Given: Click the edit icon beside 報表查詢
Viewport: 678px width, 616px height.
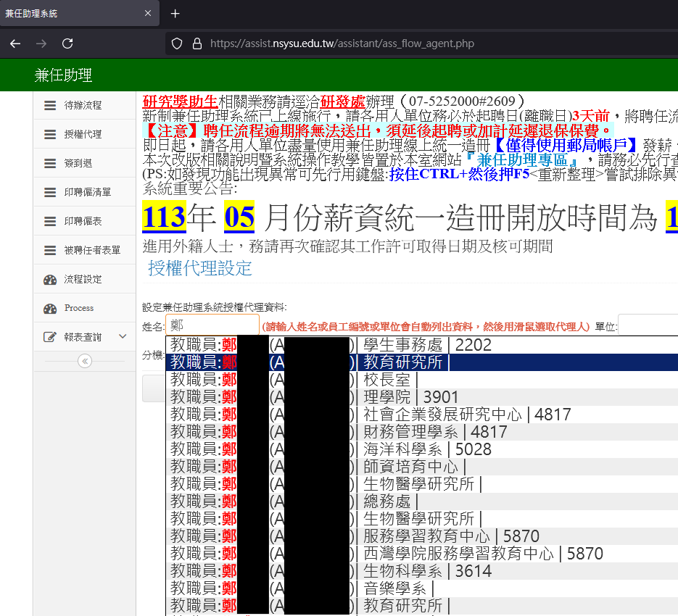Looking at the screenshot, I should pos(50,337).
